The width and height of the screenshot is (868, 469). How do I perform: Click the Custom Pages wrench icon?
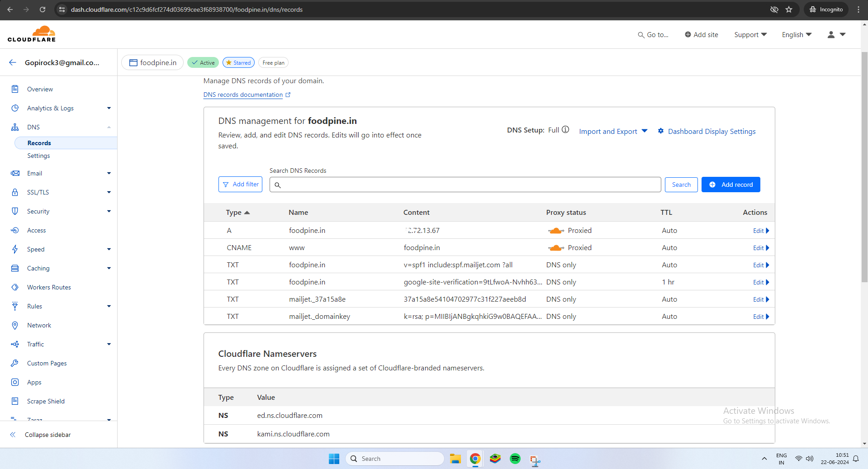pyautogui.click(x=15, y=363)
